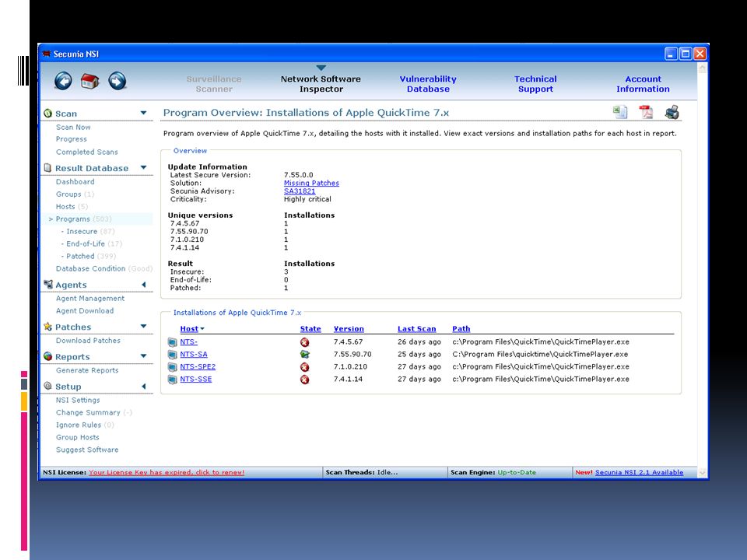Click the patched state icon for NTS-SA
The image size is (747, 560).
[305, 355]
